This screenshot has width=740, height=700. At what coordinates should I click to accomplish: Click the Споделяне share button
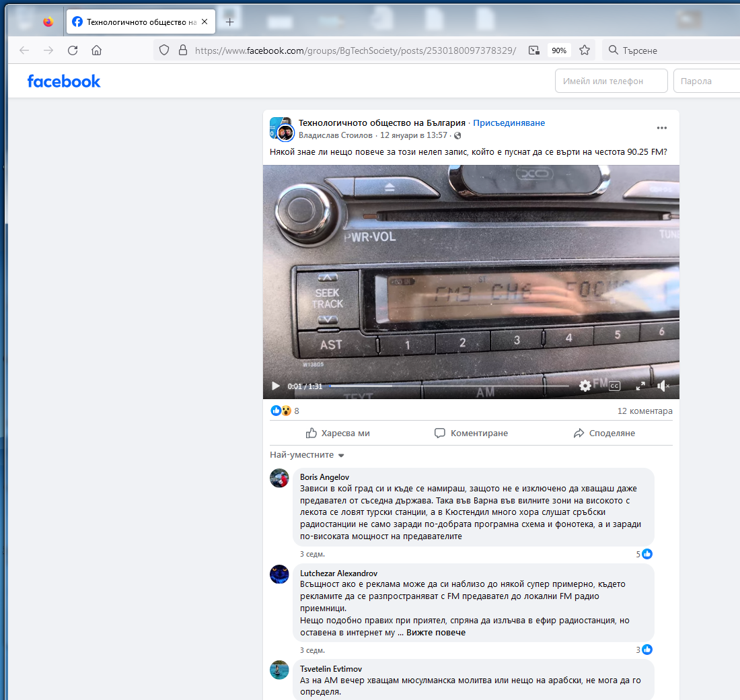click(604, 433)
